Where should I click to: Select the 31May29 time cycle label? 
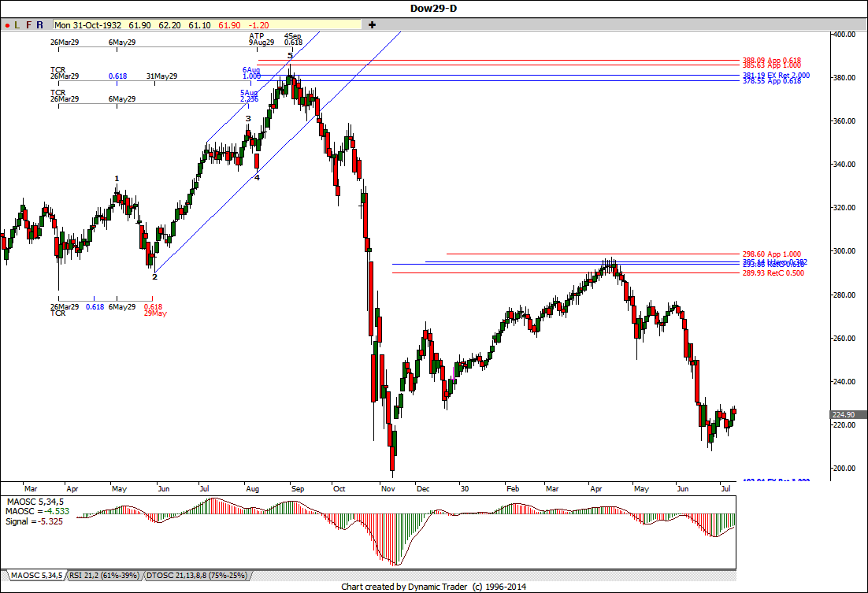[161, 76]
